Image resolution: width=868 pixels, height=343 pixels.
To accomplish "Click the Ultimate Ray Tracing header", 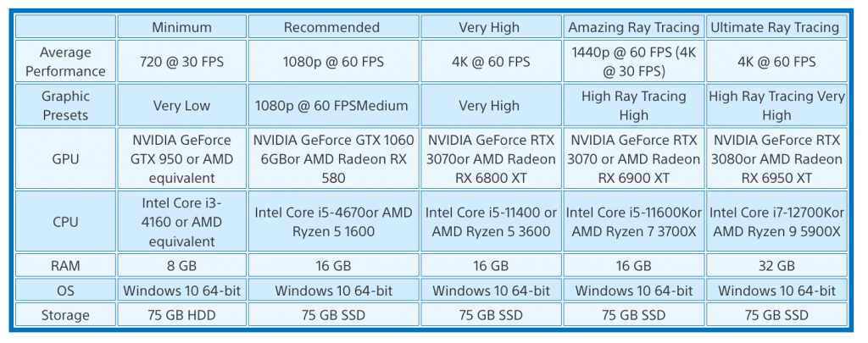I will click(776, 27).
